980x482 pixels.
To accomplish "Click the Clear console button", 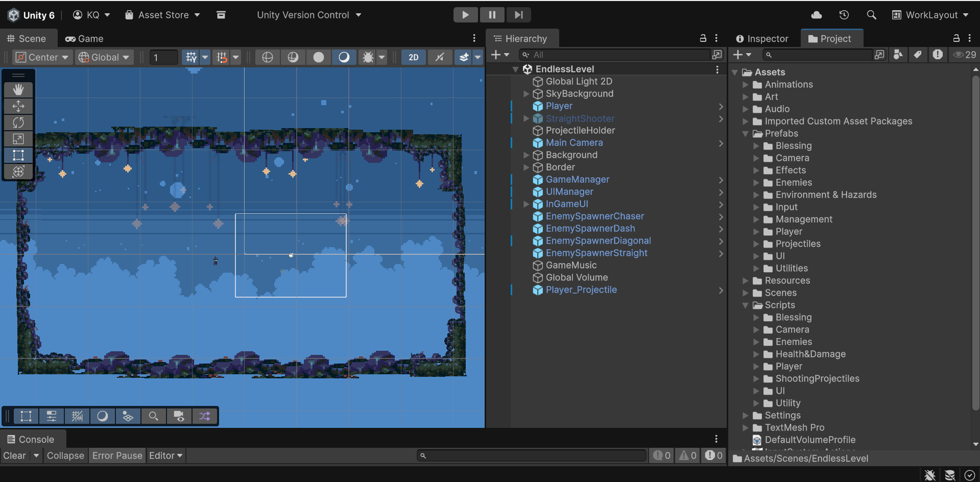I will (x=14, y=455).
